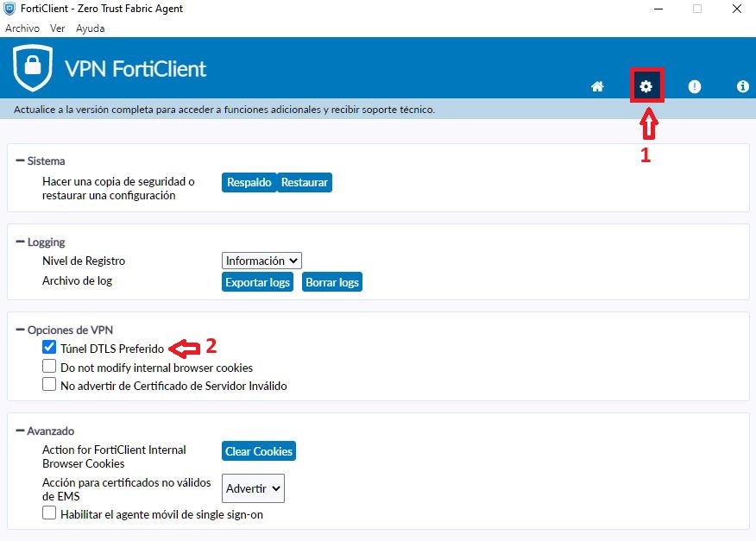Collapse the Logging section
The height and width of the screenshot is (541, 756).
20,242
